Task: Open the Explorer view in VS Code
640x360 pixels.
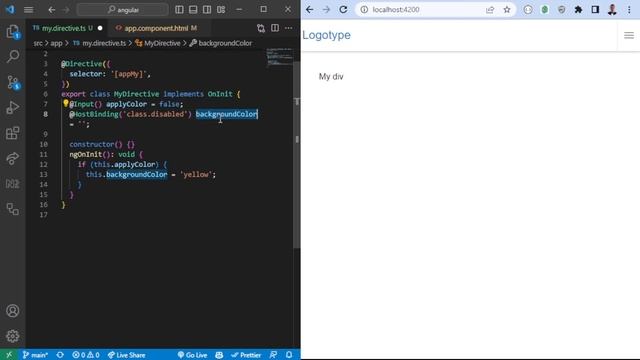Action: (x=13, y=31)
